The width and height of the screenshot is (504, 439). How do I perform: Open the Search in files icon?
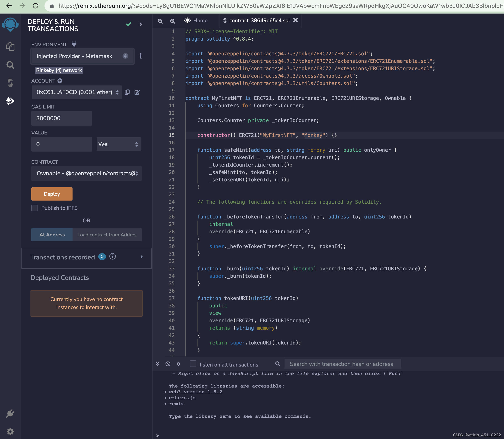point(10,65)
